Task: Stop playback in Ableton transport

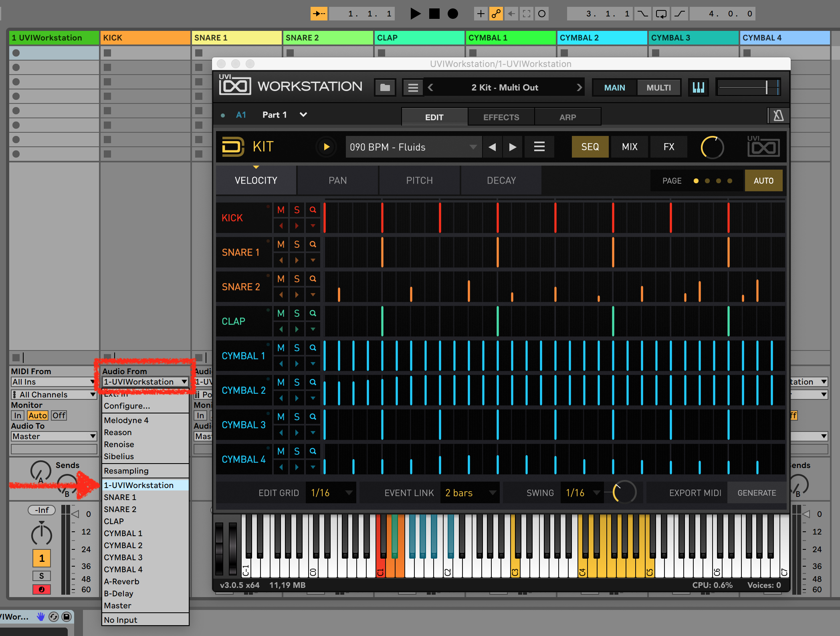Action: pos(434,14)
